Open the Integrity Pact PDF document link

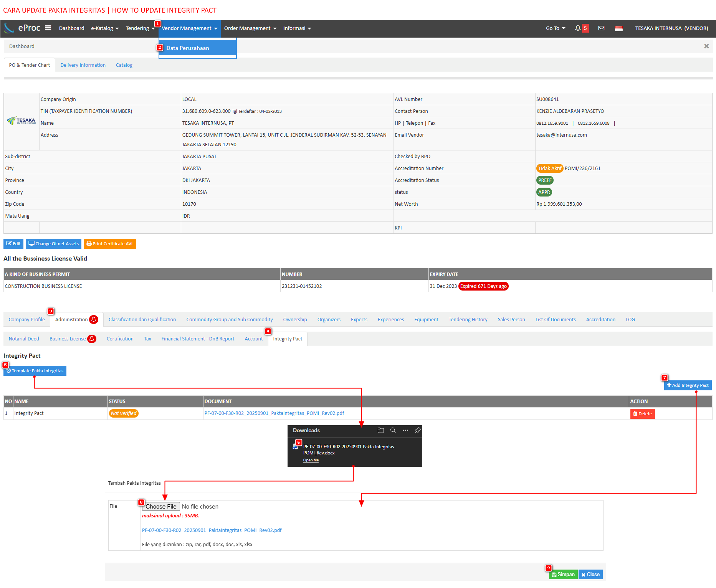[274, 413]
